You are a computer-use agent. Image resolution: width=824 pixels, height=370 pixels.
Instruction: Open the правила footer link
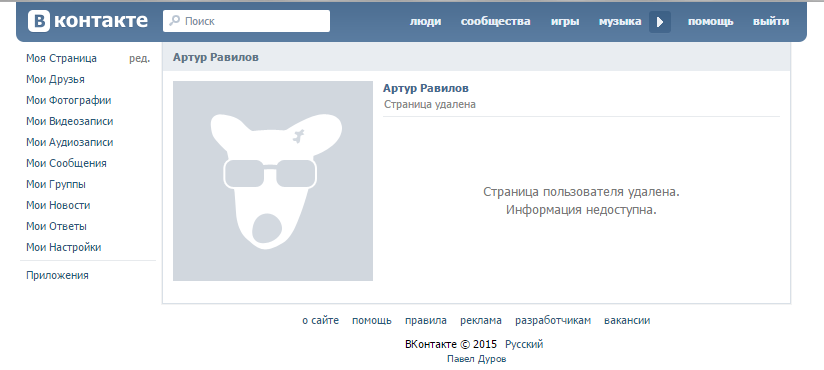coord(426,320)
